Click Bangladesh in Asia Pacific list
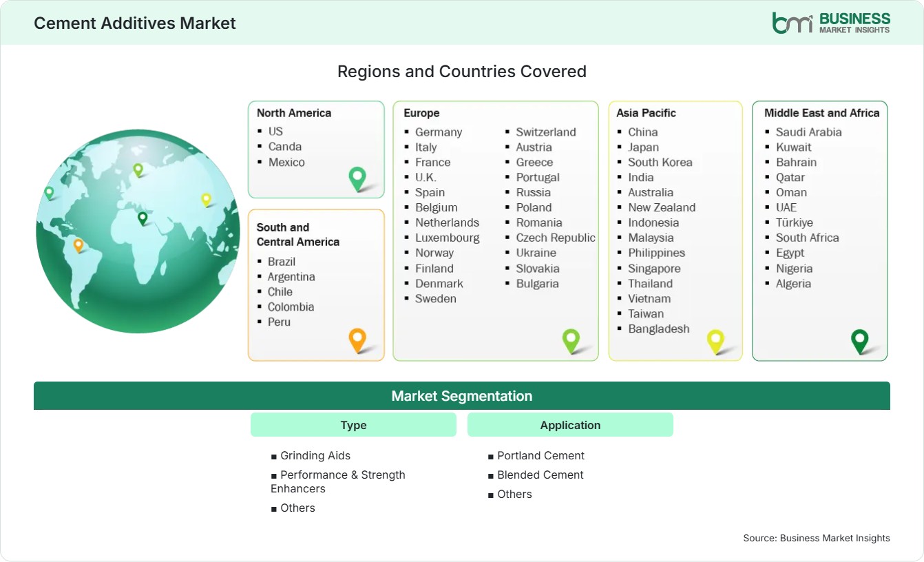Viewport: 924px width, 562px height. pos(659,329)
